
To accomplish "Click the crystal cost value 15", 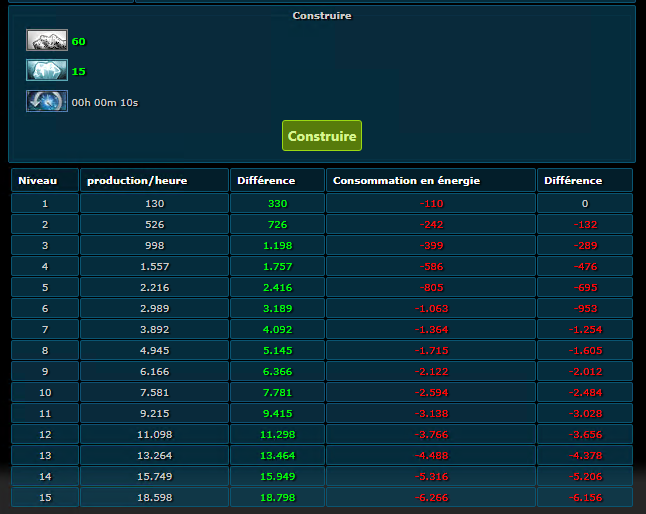I will click(x=79, y=72).
